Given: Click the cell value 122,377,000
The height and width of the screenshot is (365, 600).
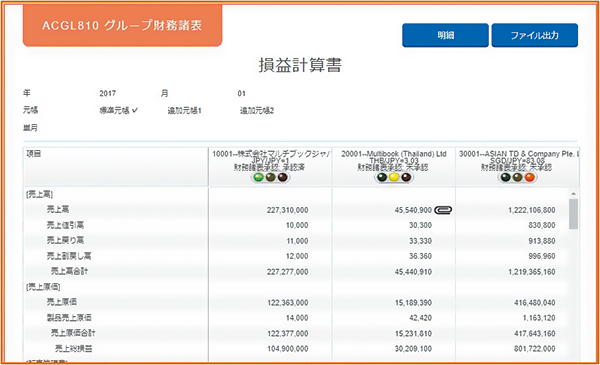Looking at the screenshot, I should [x=287, y=334].
